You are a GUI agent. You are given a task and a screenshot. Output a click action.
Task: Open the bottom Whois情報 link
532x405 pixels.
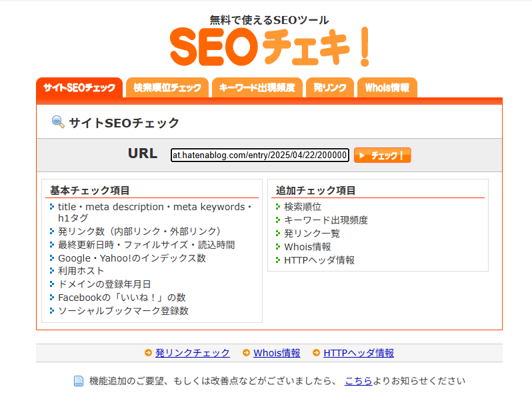(x=277, y=353)
